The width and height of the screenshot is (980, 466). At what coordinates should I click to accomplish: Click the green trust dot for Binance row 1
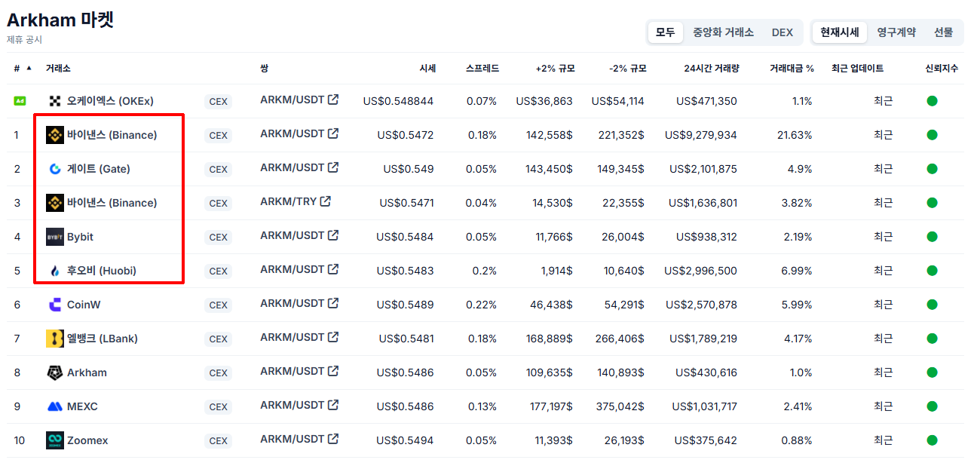coord(933,135)
